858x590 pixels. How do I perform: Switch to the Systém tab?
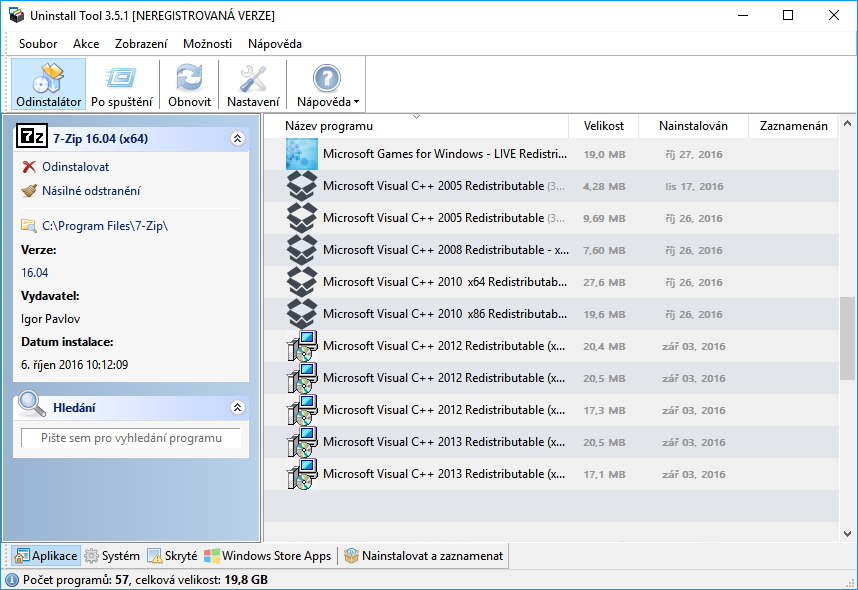tap(112, 556)
